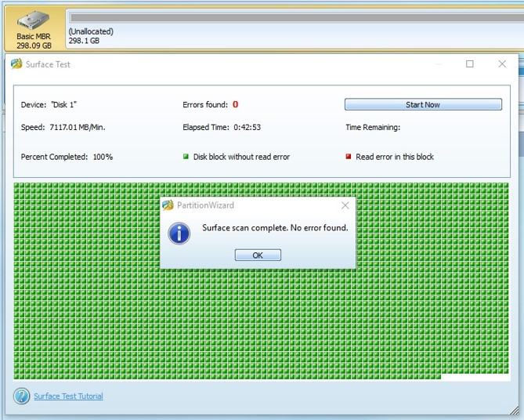Click the red read error legend swatch
Viewport: 524px width, 420px height.
coord(349,156)
